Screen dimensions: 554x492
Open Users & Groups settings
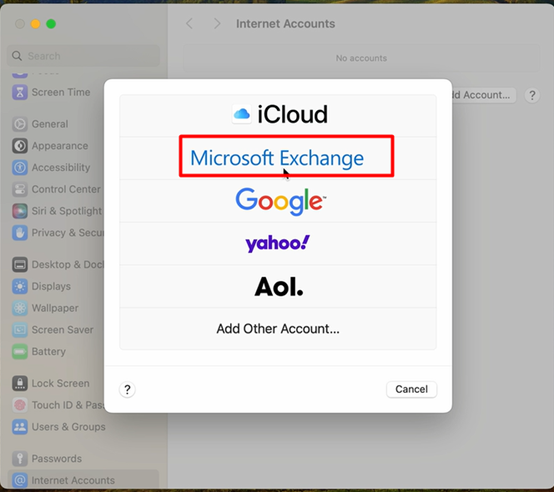click(57, 427)
